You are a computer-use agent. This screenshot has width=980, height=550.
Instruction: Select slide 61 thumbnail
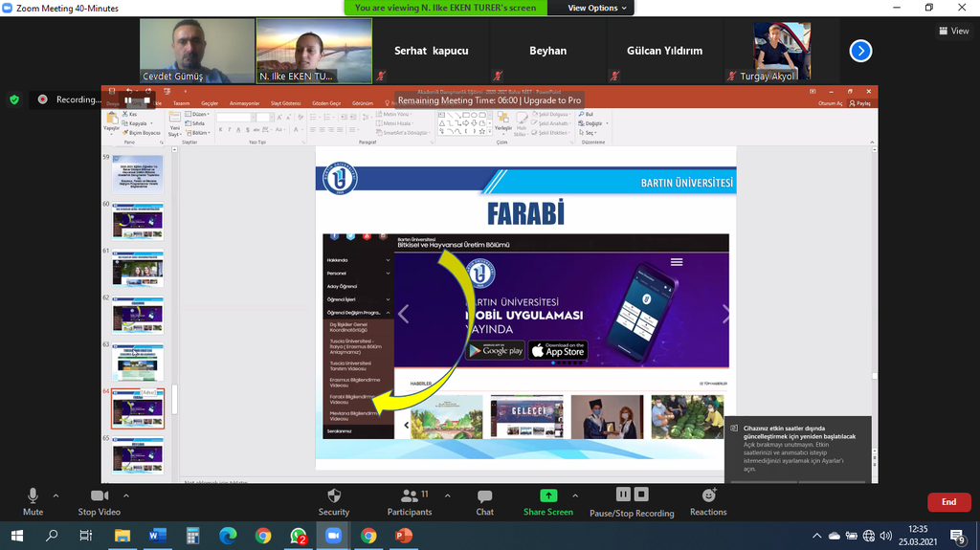click(x=138, y=268)
